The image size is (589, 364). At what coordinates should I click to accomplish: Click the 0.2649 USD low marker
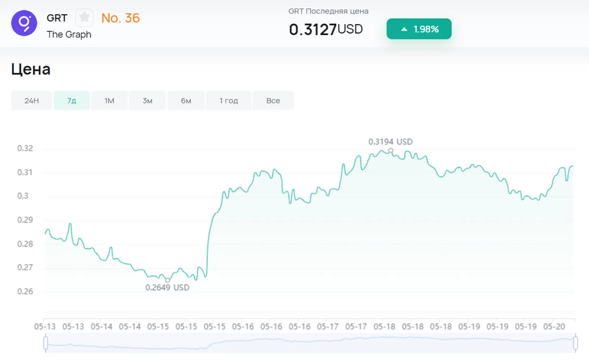coord(167,280)
